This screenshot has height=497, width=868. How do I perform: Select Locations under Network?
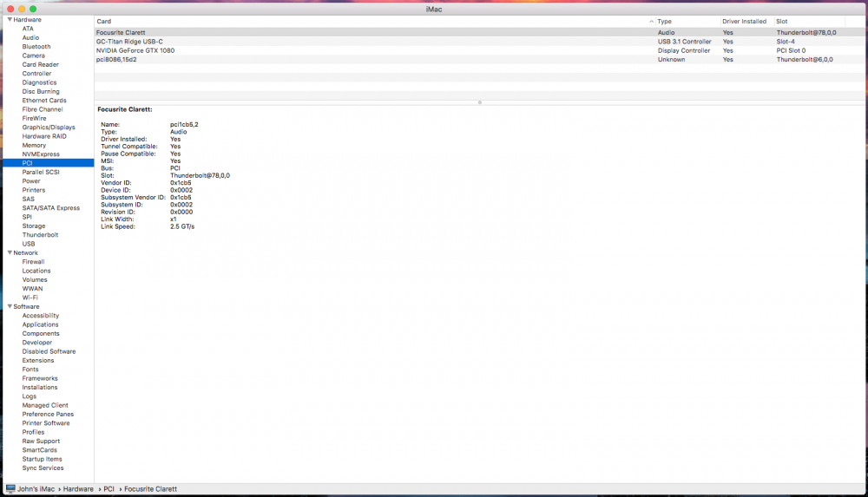coord(36,271)
